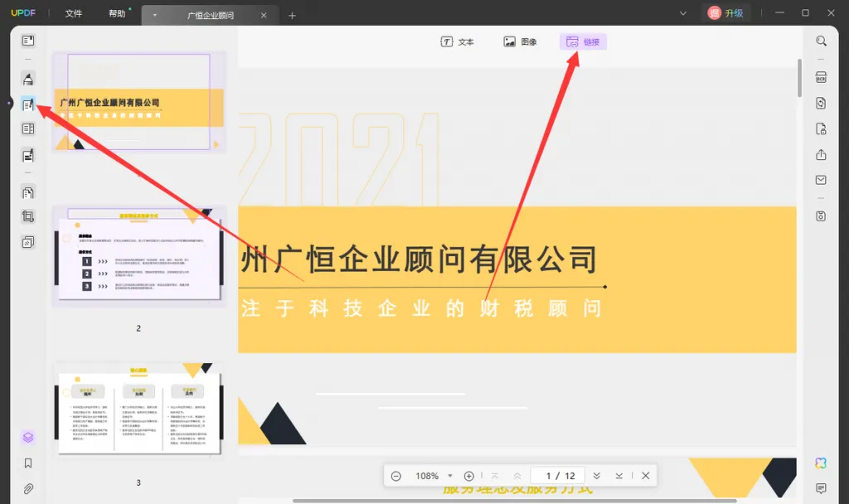
Task: Select the page 1 thumbnail
Action: point(138,102)
